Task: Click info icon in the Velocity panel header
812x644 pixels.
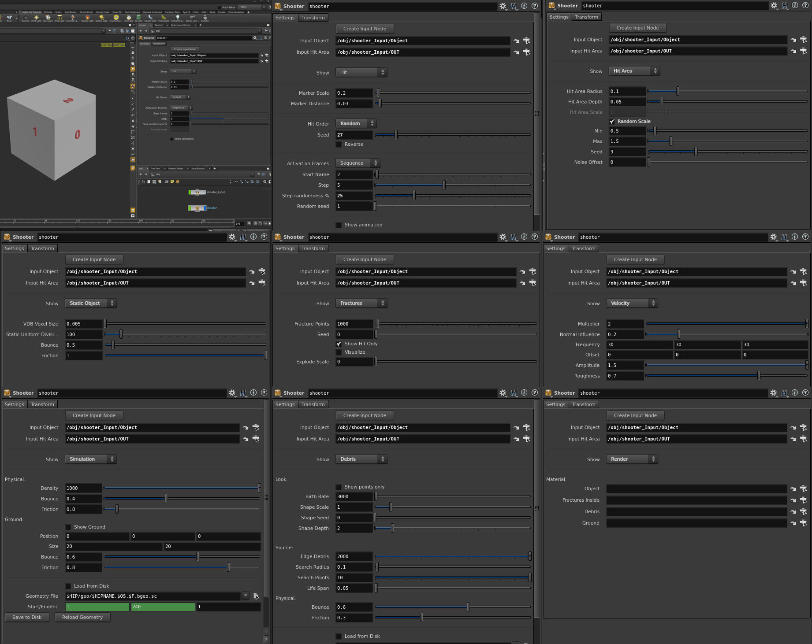Action: coord(794,237)
